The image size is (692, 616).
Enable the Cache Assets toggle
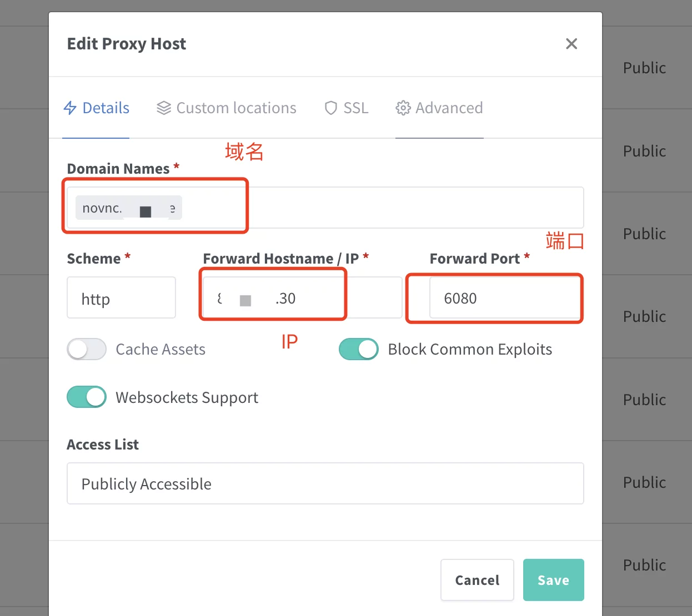[x=87, y=349]
